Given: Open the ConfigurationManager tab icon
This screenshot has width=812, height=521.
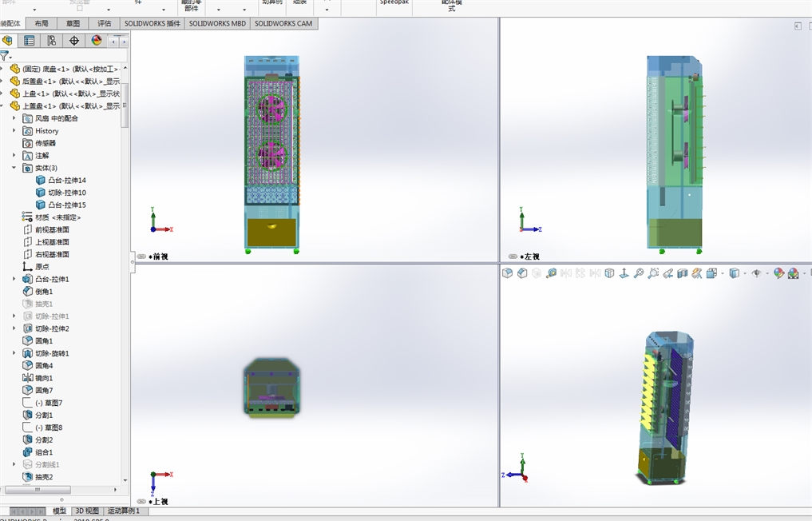Looking at the screenshot, I should [x=51, y=41].
